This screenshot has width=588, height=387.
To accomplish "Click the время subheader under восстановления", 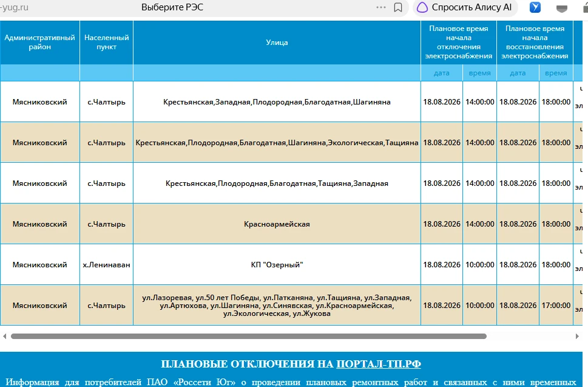I will [x=556, y=73].
